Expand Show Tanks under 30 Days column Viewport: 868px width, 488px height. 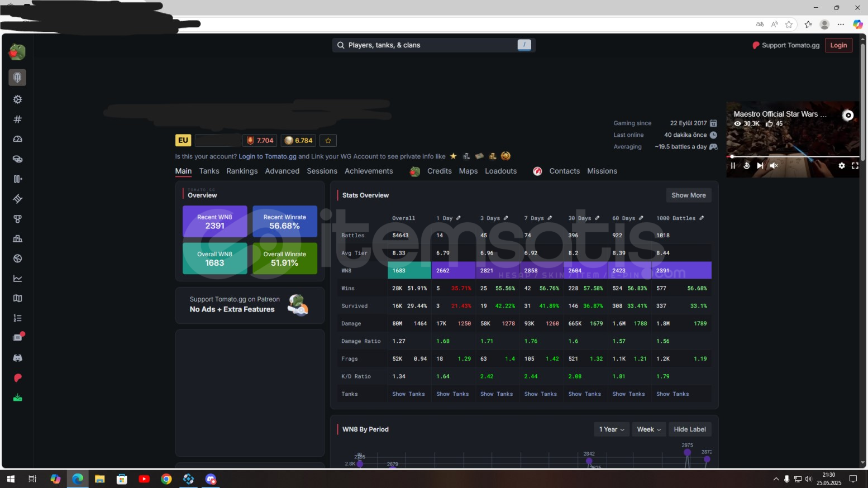point(585,394)
